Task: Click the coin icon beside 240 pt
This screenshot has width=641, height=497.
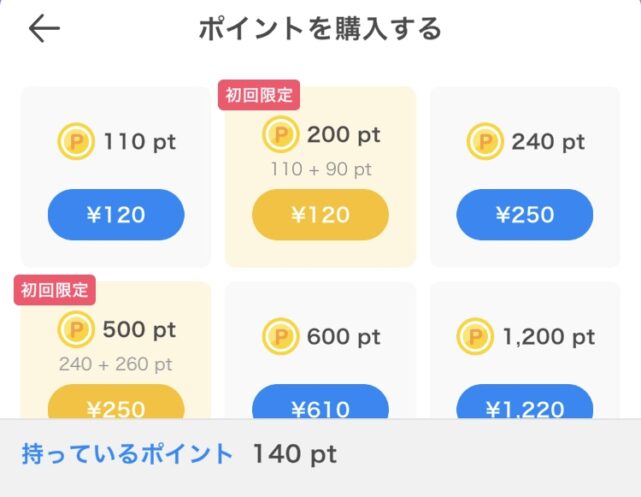Action: [x=485, y=143]
